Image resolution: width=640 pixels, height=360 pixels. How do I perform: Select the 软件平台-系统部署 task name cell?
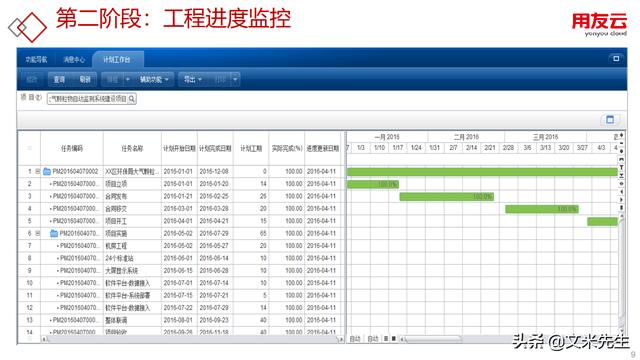pyautogui.click(x=132, y=296)
